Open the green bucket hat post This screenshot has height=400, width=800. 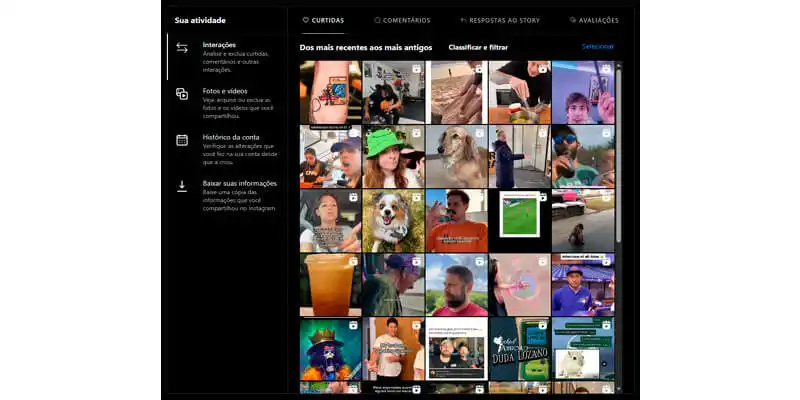(393, 156)
